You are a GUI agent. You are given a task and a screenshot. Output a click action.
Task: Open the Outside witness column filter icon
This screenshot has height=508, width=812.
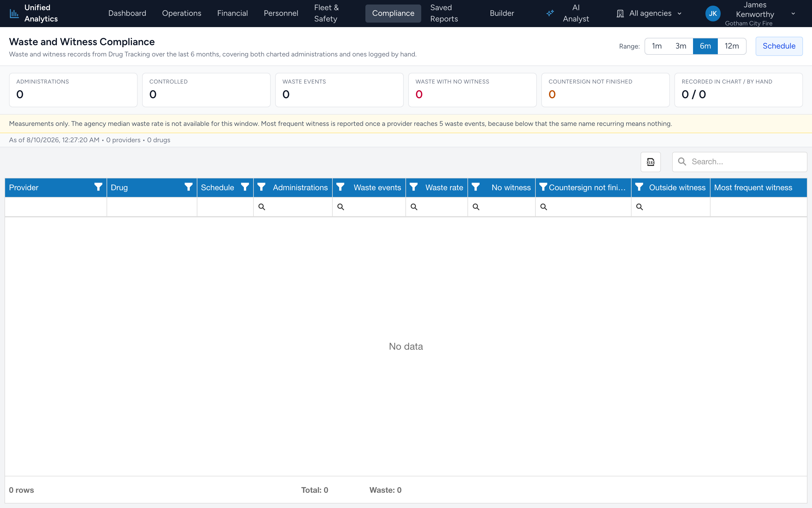point(639,187)
